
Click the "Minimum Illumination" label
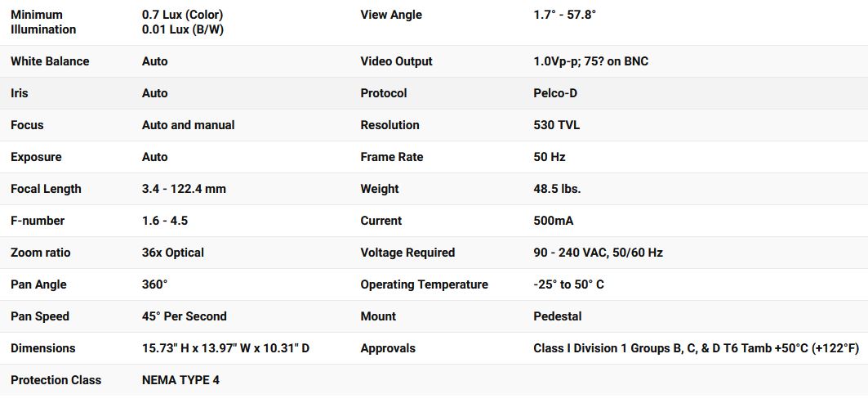(43, 22)
